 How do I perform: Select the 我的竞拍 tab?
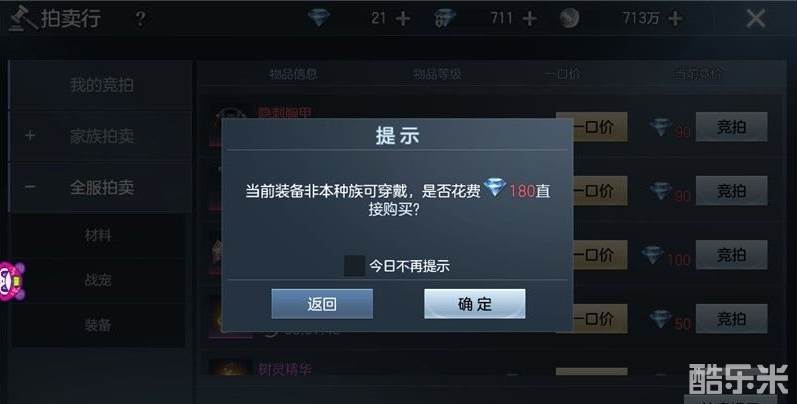coord(101,84)
